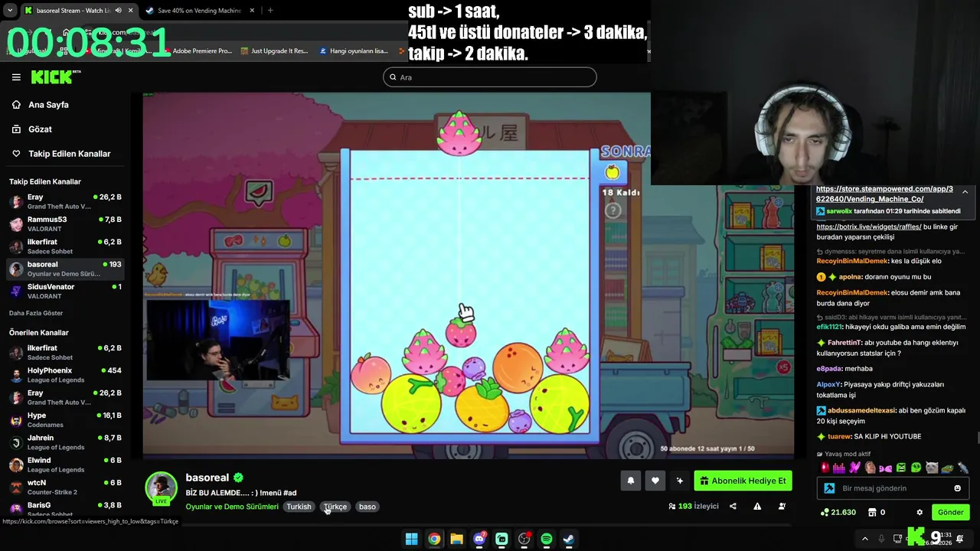
Task: Open Spotify from taskbar
Action: click(x=547, y=539)
